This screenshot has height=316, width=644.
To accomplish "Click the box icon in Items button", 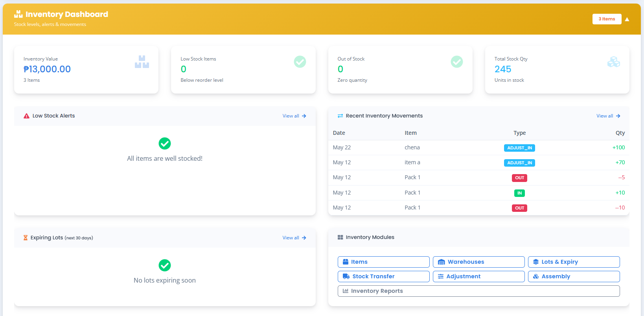I will pos(346,262).
